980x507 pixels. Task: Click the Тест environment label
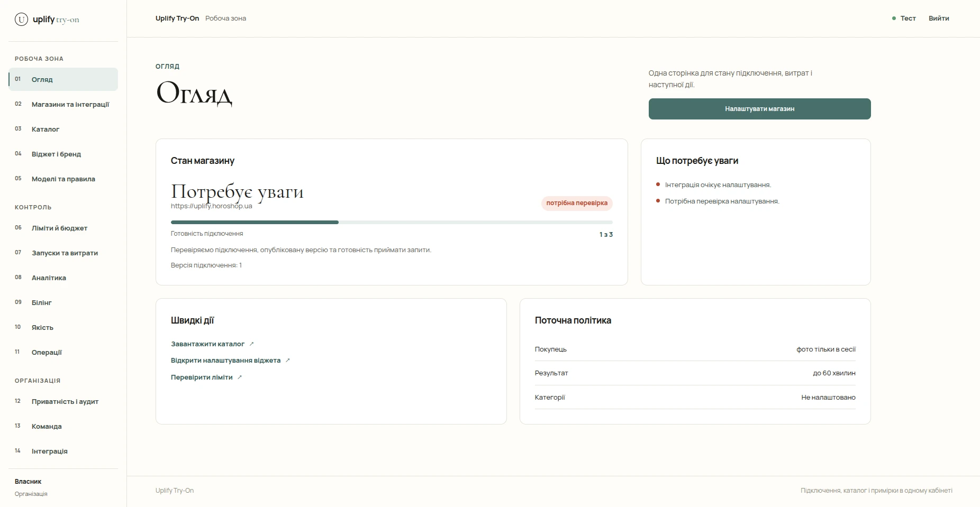[908, 19]
